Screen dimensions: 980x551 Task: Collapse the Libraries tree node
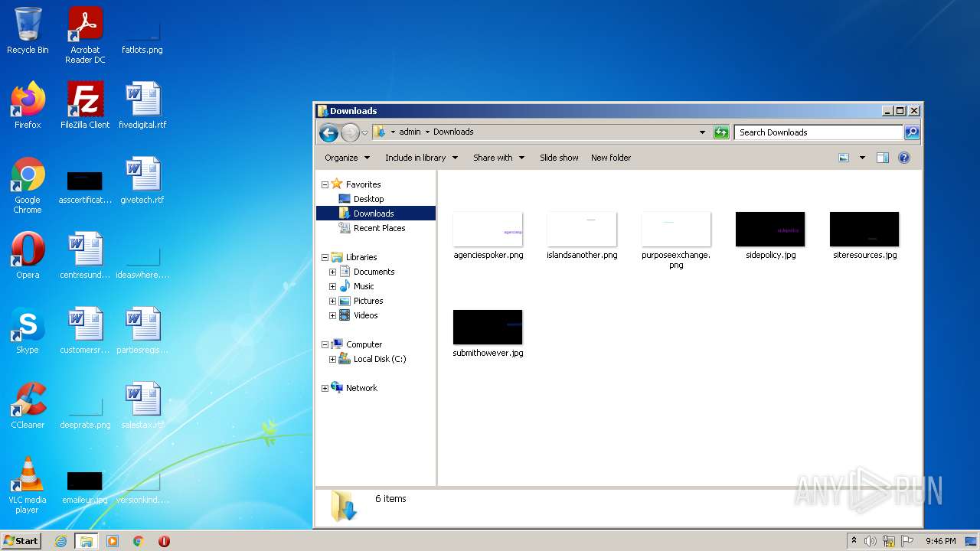pos(325,257)
